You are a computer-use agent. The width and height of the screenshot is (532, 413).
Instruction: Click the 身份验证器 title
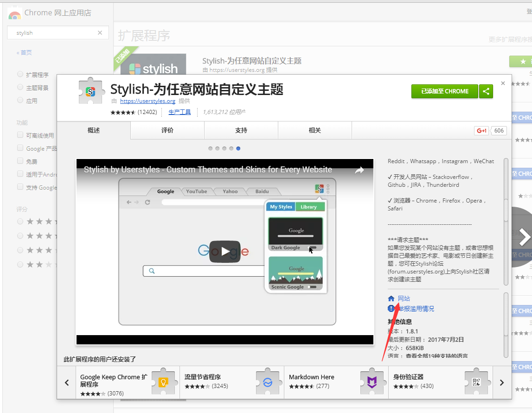408,377
